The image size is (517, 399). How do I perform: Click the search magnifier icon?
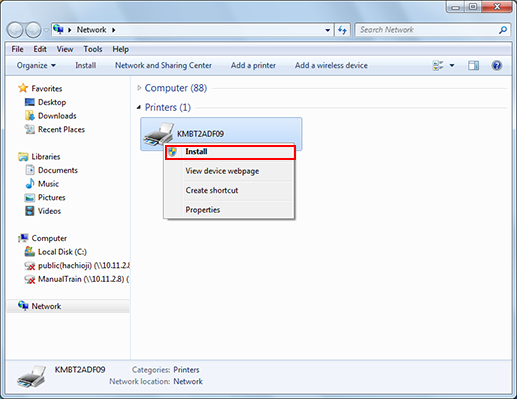click(503, 30)
